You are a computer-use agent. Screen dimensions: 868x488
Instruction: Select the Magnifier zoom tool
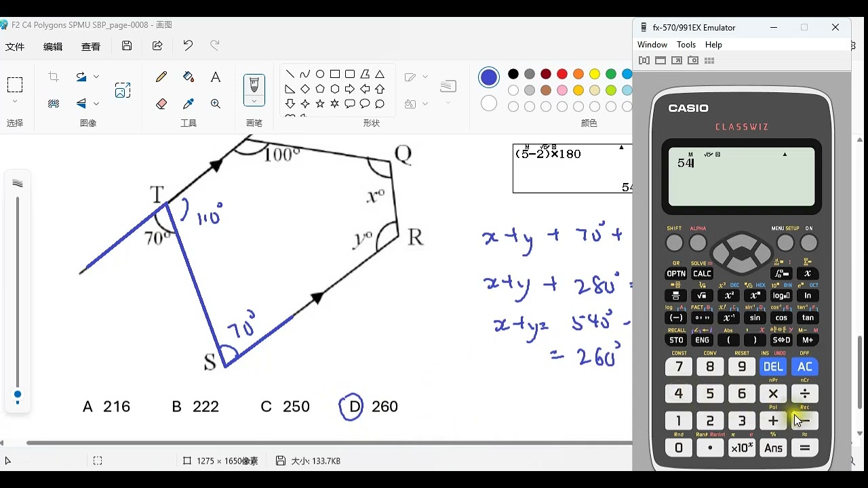click(x=216, y=104)
